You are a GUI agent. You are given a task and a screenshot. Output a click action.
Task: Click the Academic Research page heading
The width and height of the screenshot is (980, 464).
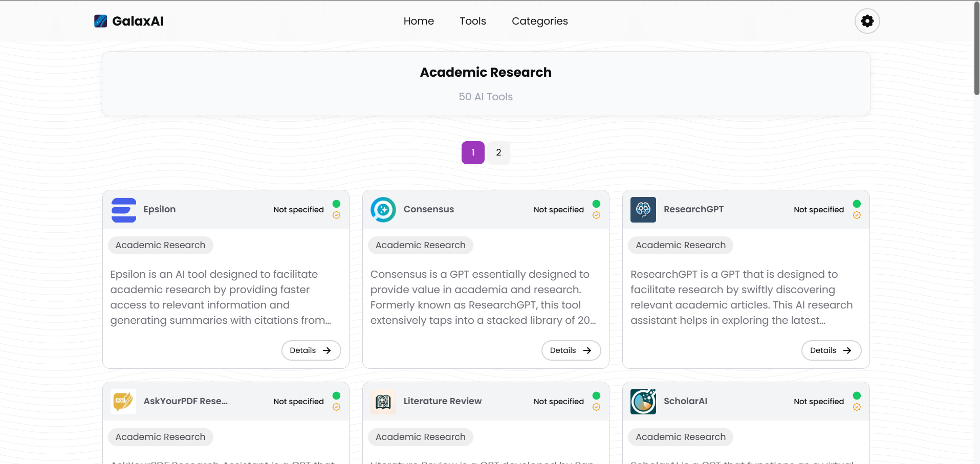(x=486, y=72)
